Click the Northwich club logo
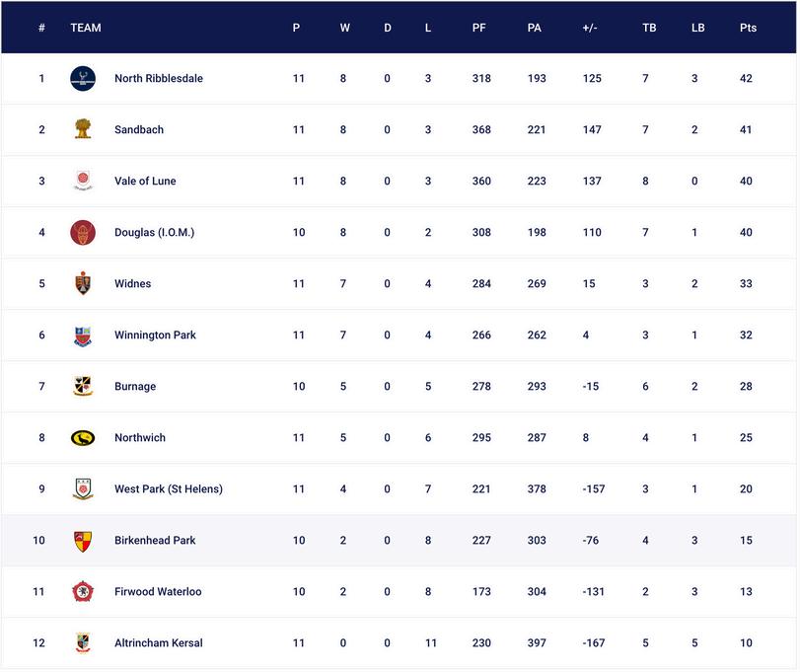Image resolution: width=800 pixels, height=672 pixels. pyautogui.click(x=83, y=438)
